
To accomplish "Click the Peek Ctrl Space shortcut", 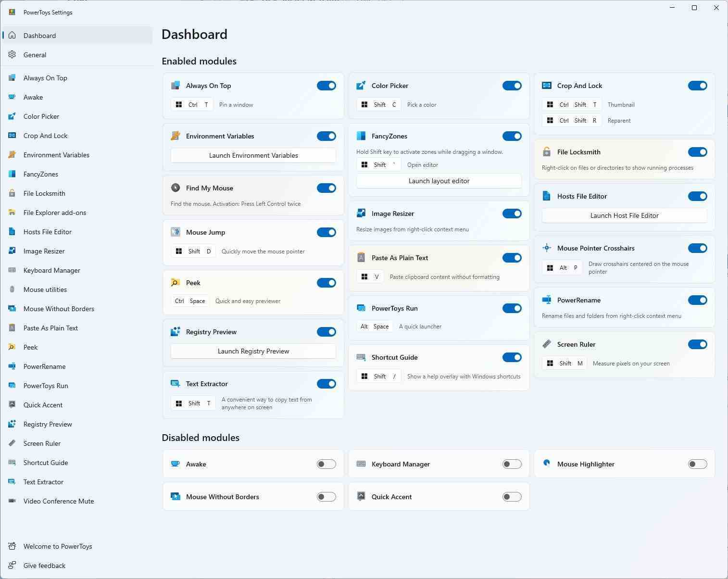I will pyautogui.click(x=190, y=301).
